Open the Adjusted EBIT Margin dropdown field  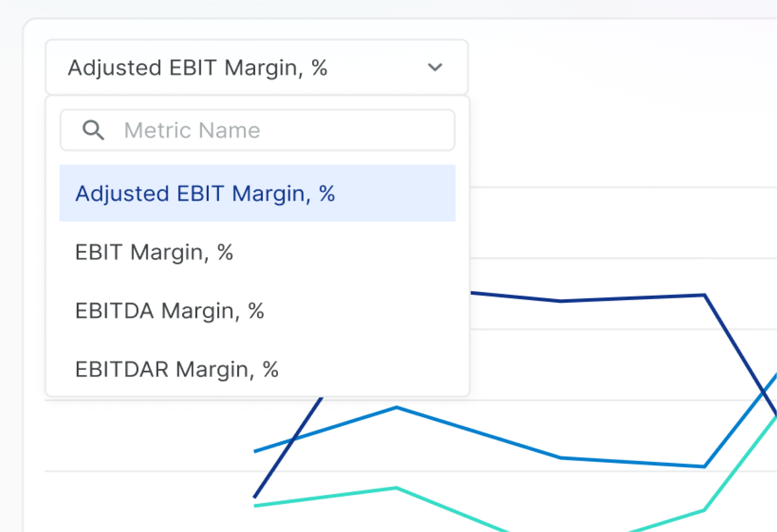(x=257, y=67)
